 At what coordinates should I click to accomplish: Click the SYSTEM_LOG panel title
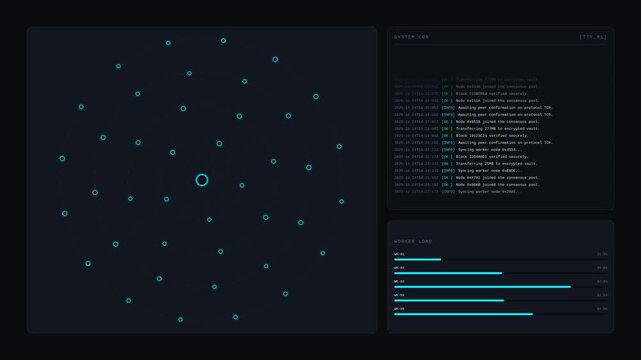click(411, 37)
